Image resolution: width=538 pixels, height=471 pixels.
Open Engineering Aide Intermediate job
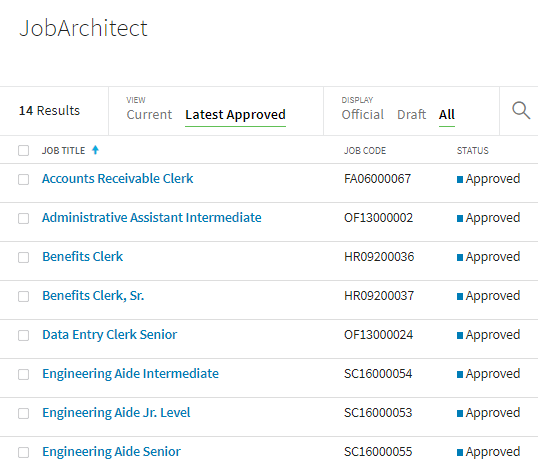[x=130, y=374]
